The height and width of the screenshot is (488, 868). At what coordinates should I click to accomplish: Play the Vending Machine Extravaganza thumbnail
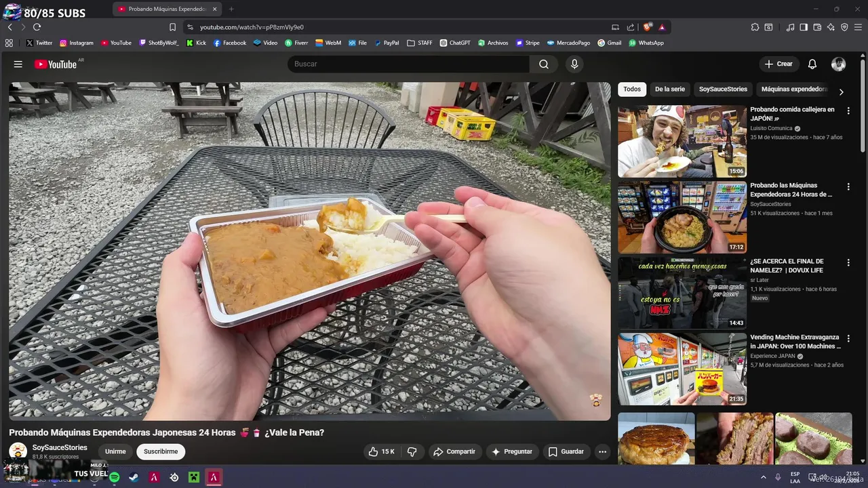pos(682,369)
